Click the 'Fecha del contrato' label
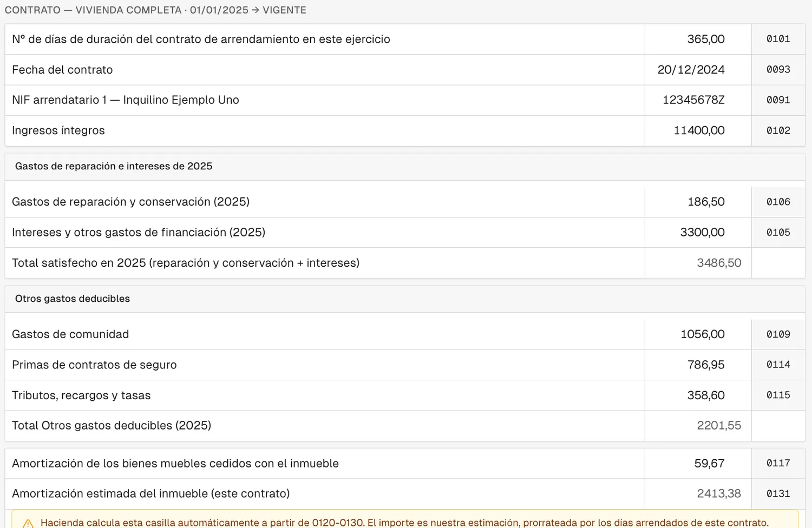 point(62,70)
